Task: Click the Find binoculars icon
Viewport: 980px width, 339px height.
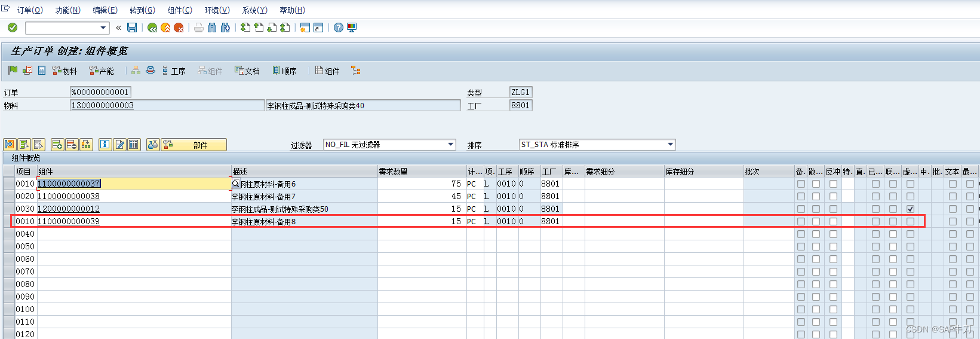Action: point(212,28)
